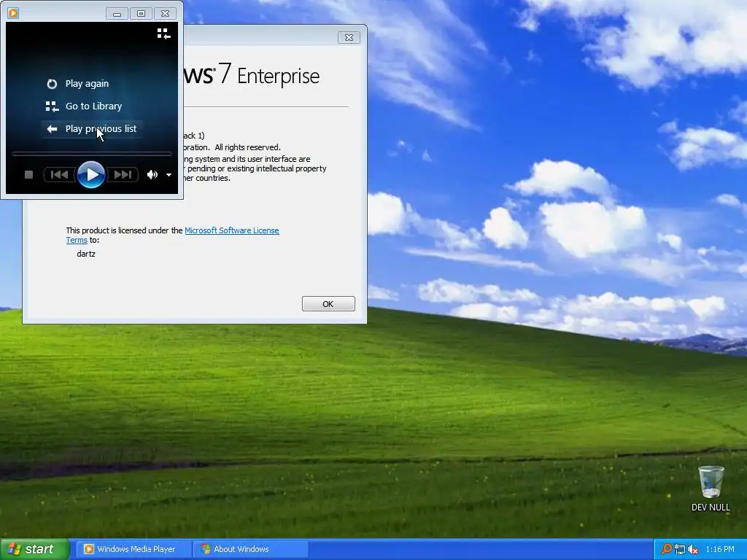The height and width of the screenshot is (560, 747).
Task: Open the network connection tray icon
Action: pos(680,549)
